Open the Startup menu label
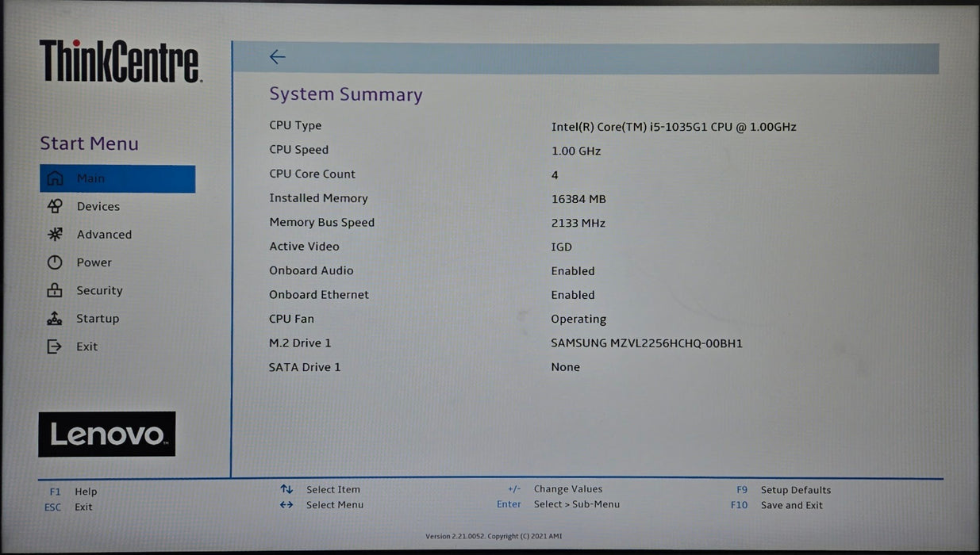The height and width of the screenshot is (555, 980). coord(98,319)
